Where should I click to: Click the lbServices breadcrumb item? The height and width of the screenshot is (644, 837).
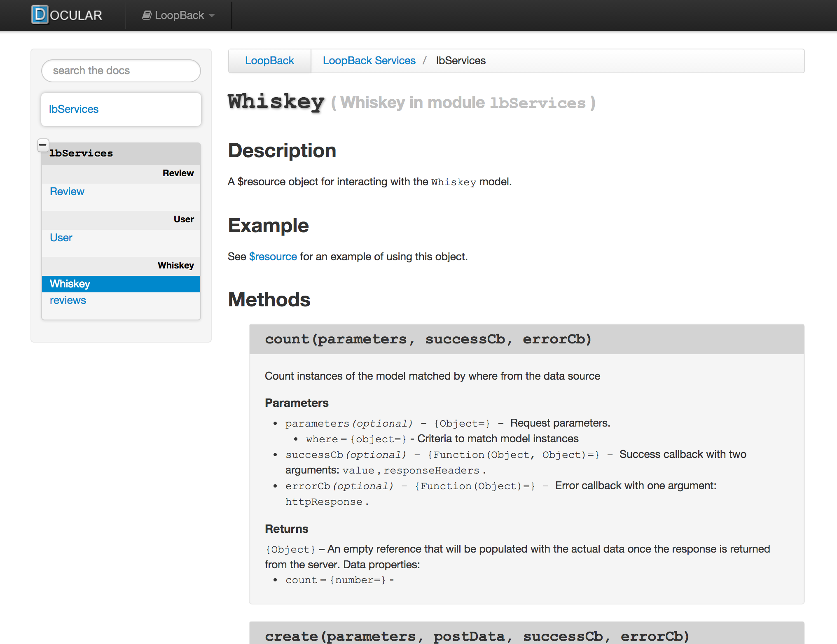(x=461, y=61)
